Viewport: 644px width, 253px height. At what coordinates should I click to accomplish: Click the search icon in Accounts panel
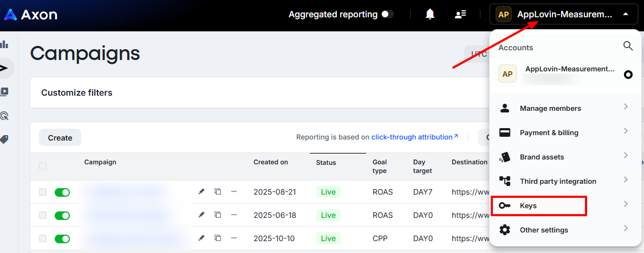[x=628, y=45]
